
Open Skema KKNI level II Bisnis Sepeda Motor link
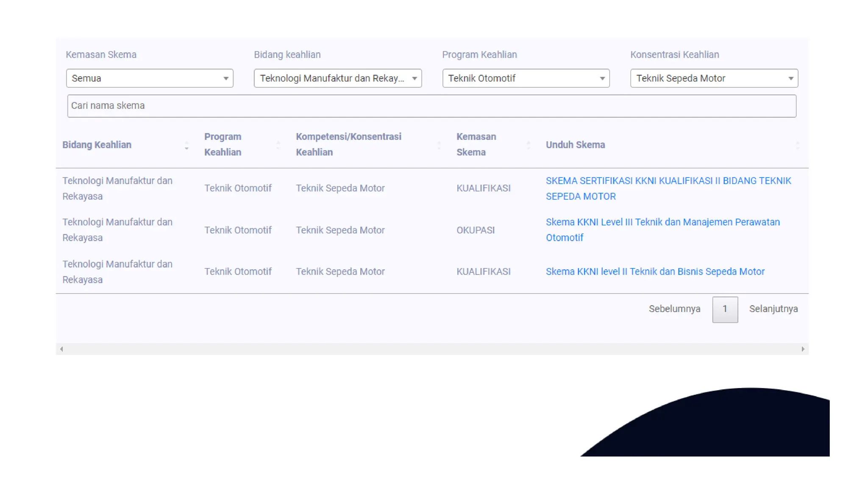[x=655, y=272]
